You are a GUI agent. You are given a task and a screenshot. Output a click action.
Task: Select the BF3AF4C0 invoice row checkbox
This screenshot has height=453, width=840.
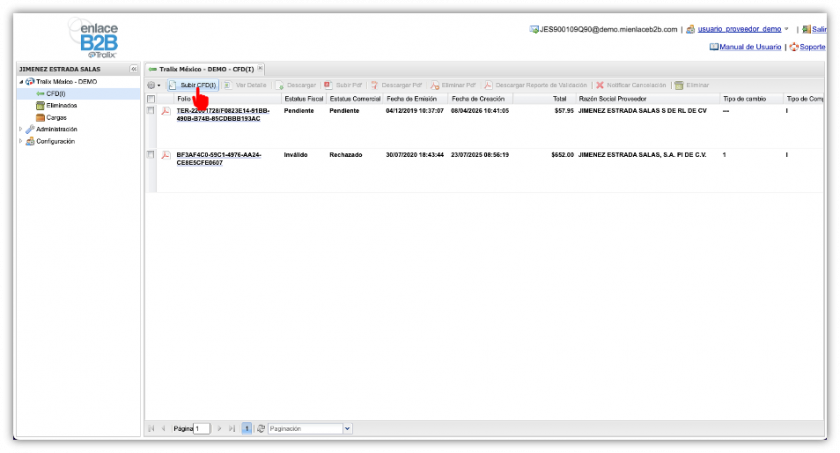tap(151, 155)
